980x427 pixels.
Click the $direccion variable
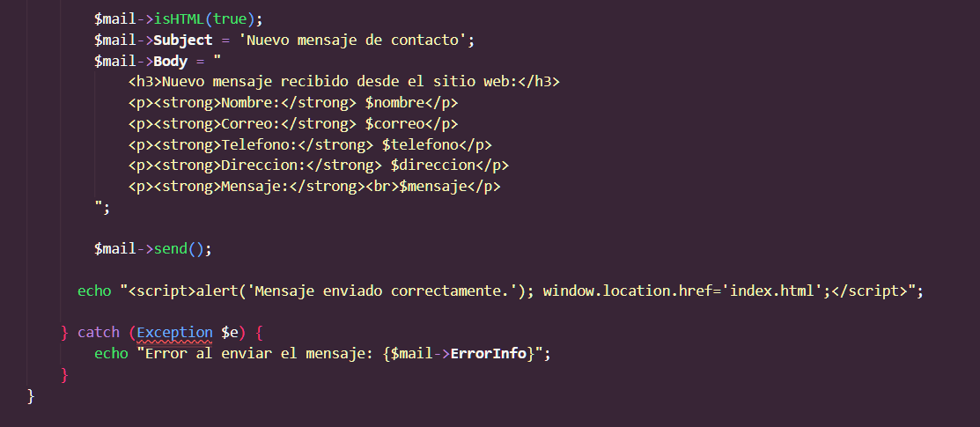[x=429, y=166]
